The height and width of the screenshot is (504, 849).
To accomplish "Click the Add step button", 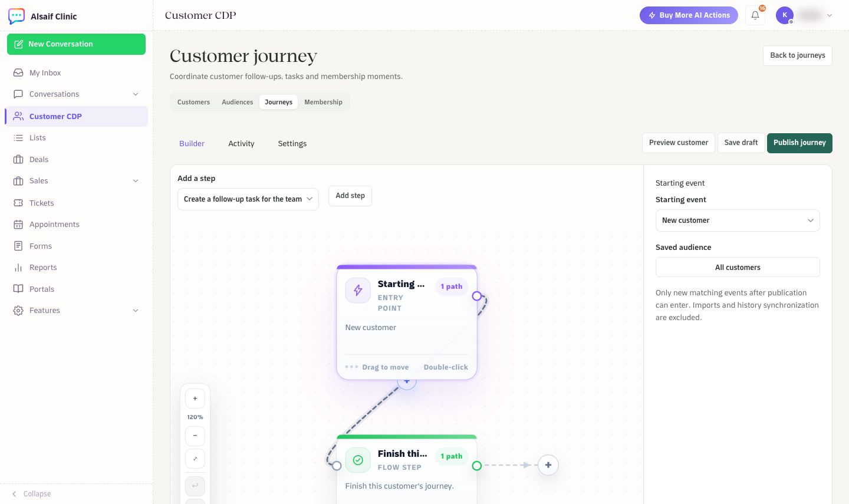I will tap(350, 196).
